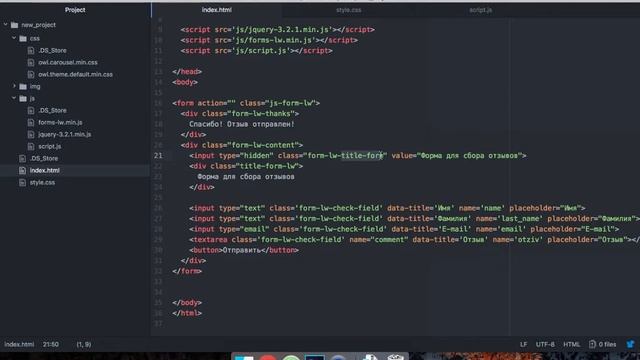The height and width of the screenshot is (360, 640).
Task: Collapse the new_project root folder chevron
Action: 6,25
